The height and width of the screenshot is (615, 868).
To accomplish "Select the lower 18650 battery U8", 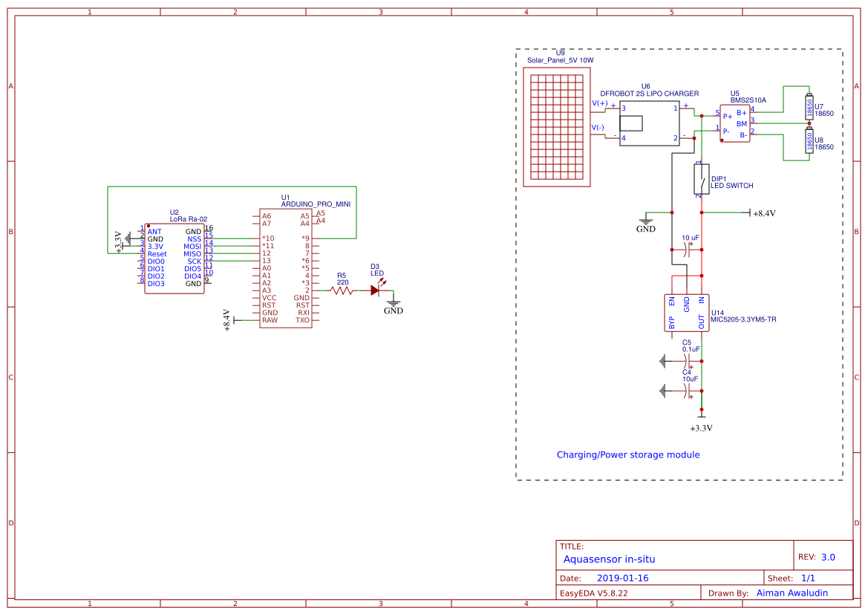I will click(x=809, y=141).
